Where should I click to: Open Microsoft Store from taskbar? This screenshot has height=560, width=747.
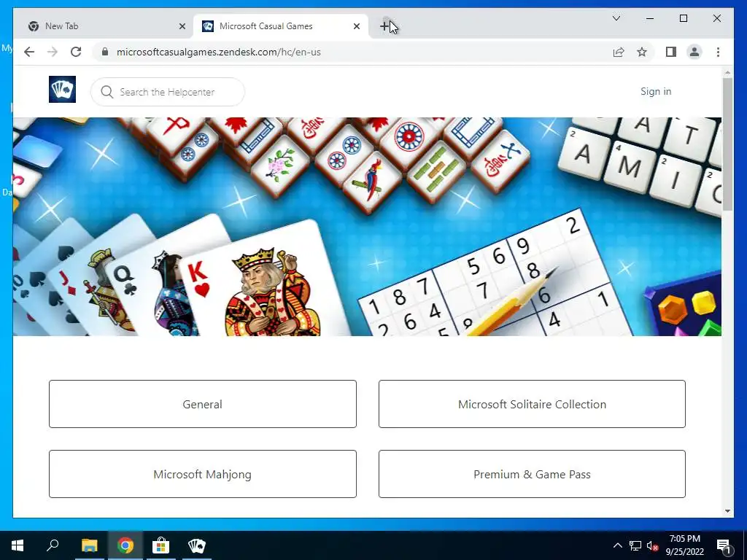(161, 545)
